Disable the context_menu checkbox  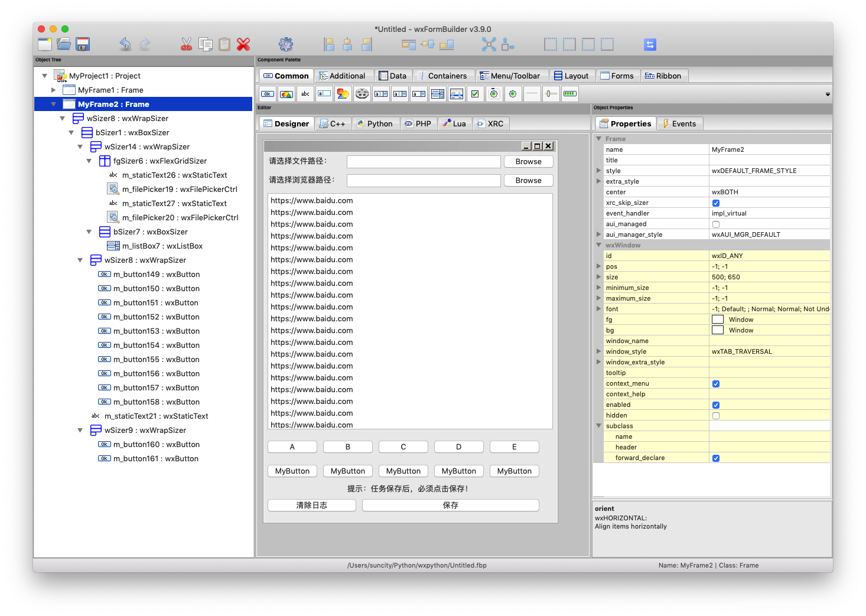(716, 383)
